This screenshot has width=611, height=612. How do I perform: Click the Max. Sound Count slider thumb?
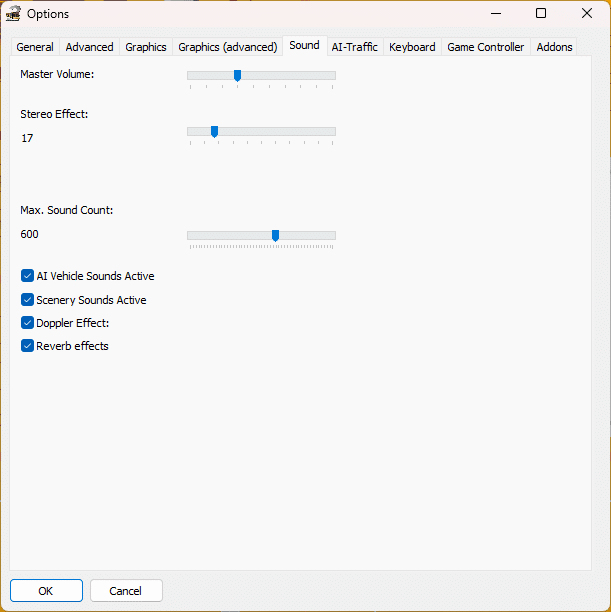[275, 236]
